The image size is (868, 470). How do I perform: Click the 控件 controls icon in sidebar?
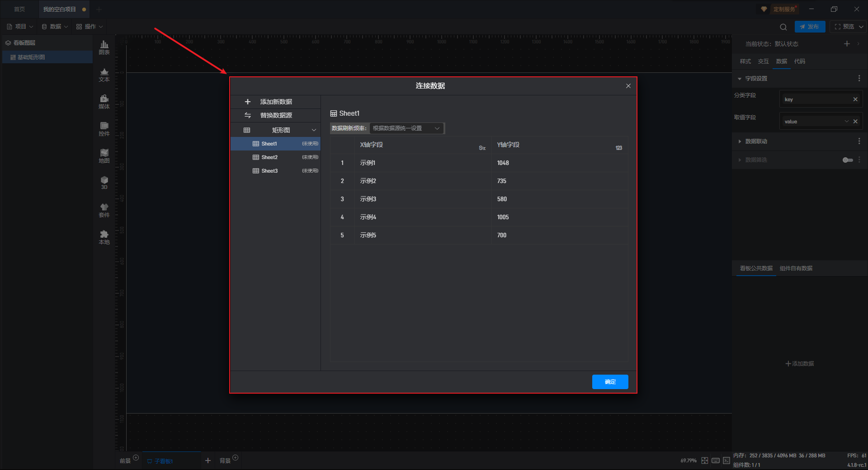pyautogui.click(x=104, y=129)
